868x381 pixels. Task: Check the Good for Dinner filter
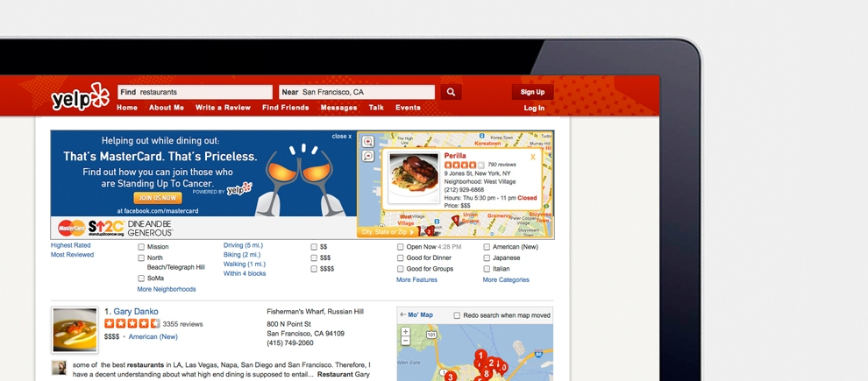coord(400,258)
